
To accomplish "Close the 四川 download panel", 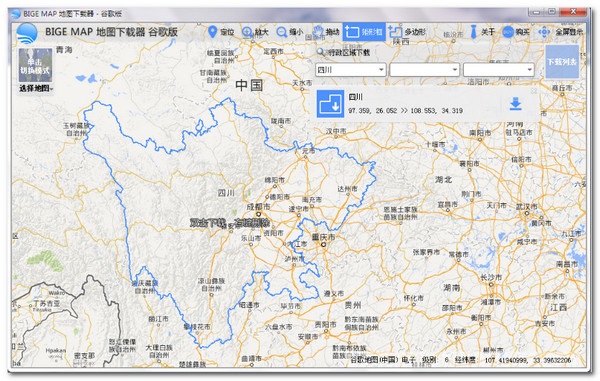I will click(534, 91).
